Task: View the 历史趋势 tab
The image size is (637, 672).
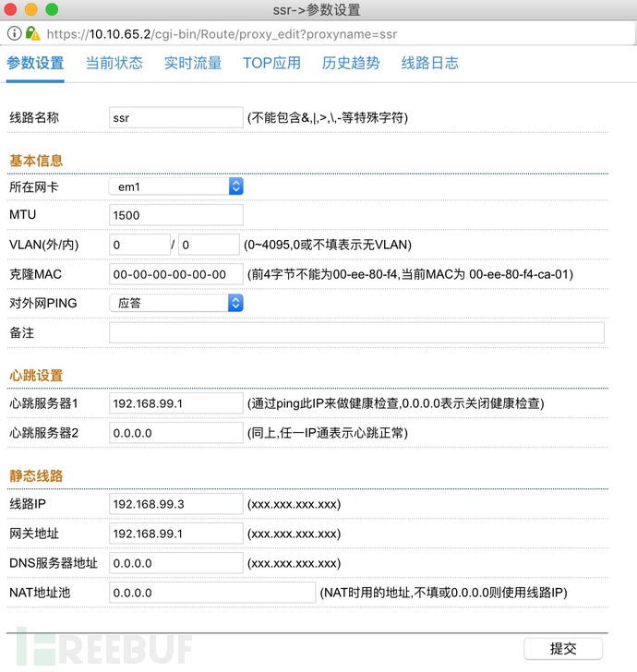Action: (351, 64)
